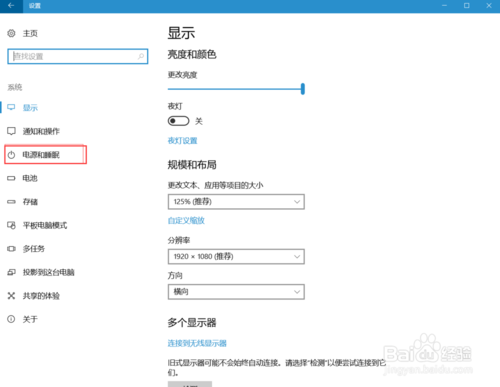
Task: Open the 1920 × 1080 resolution dropdown
Action: point(236,256)
